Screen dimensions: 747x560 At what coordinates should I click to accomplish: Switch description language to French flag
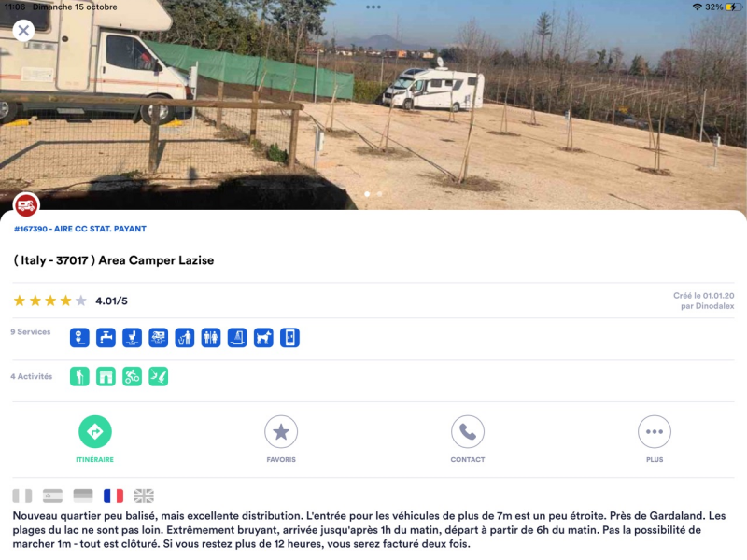click(113, 496)
